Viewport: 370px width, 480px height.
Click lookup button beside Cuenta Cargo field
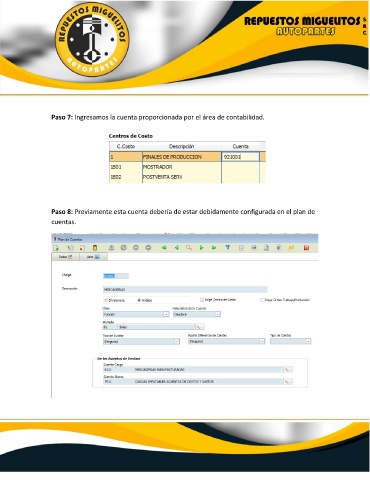[x=288, y=370]
